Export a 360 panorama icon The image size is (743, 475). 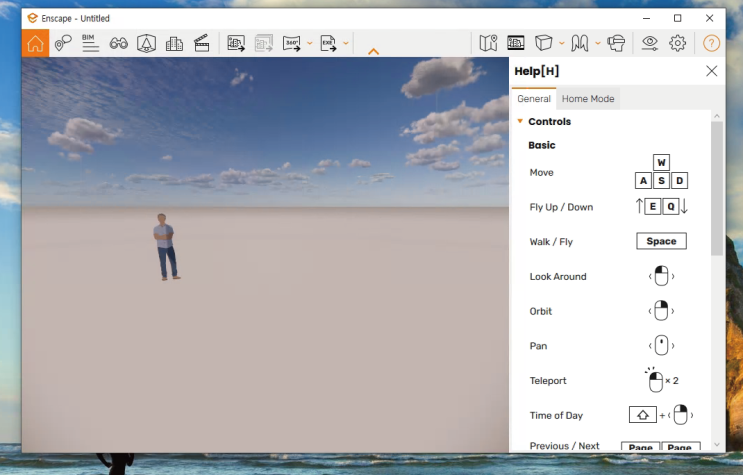(x=292, y=43)
